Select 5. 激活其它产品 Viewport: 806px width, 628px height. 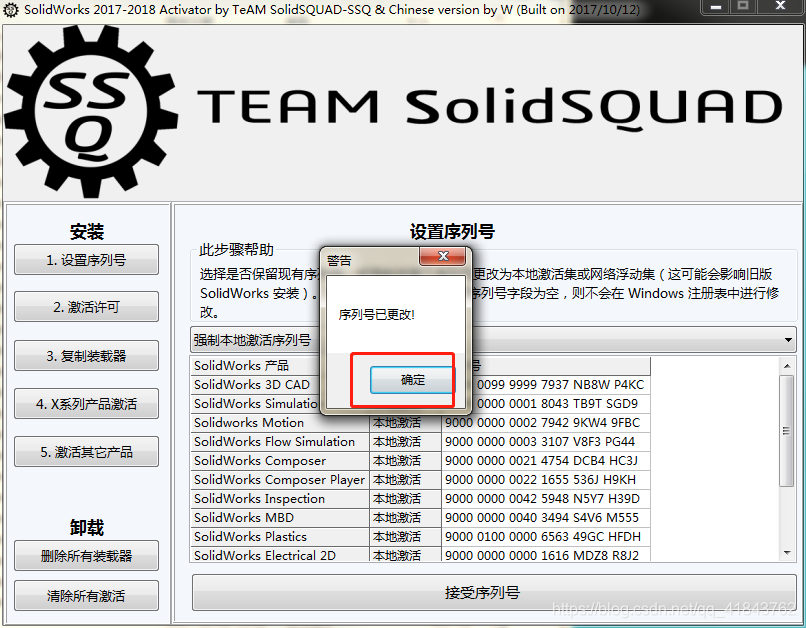86,452
